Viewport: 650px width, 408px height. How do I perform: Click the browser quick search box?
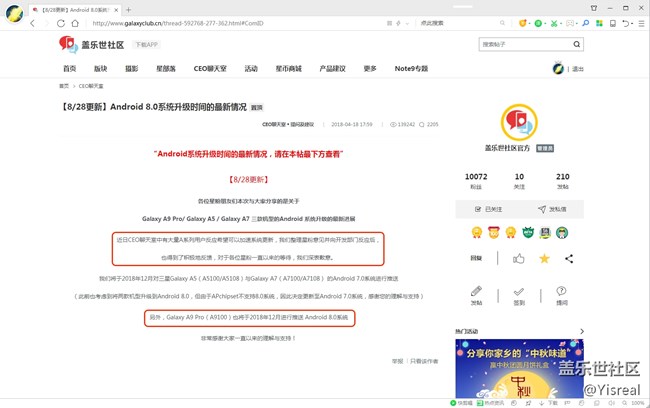pyautogui.click(x=458, y=23)
